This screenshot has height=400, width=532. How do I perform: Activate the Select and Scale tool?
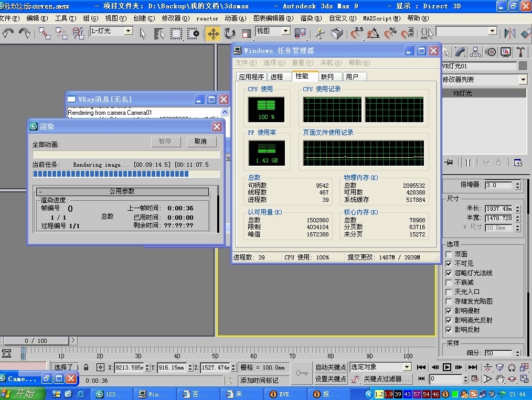point(246,33)
